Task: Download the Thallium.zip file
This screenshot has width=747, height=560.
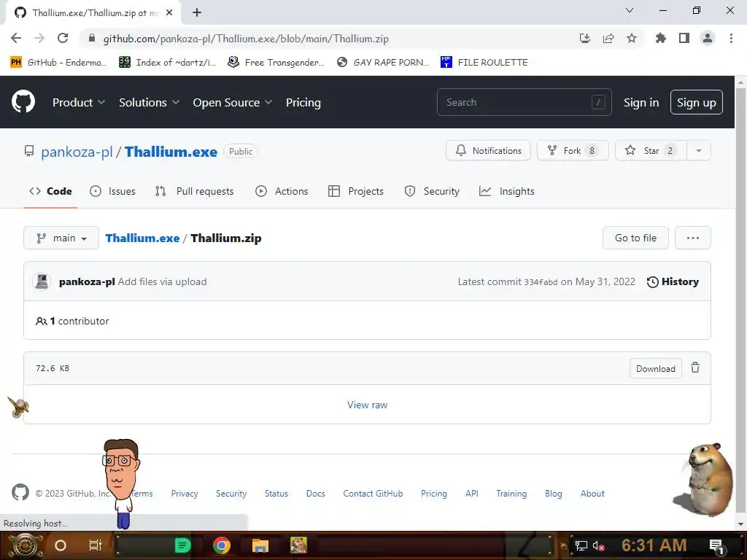Action: [x=656, y=368]
